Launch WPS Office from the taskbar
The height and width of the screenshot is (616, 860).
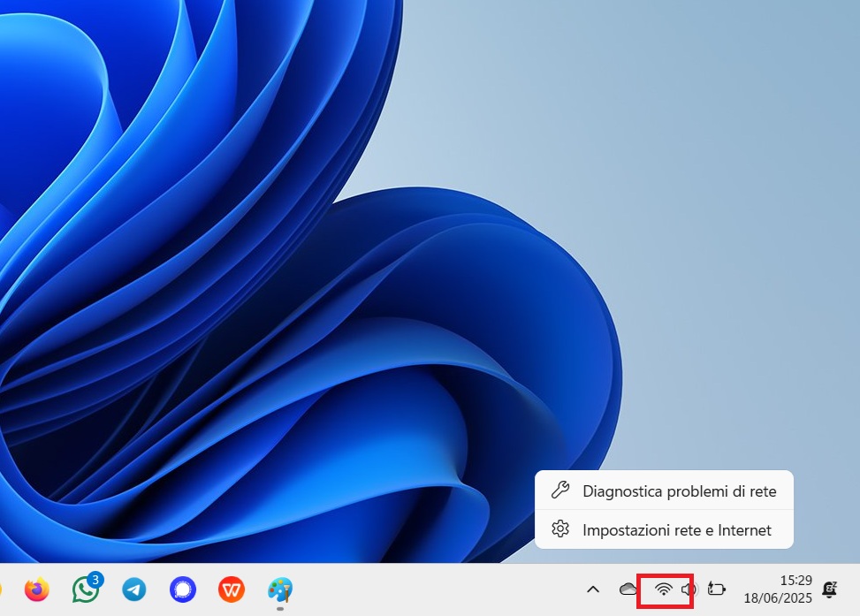tap(232, 589)
